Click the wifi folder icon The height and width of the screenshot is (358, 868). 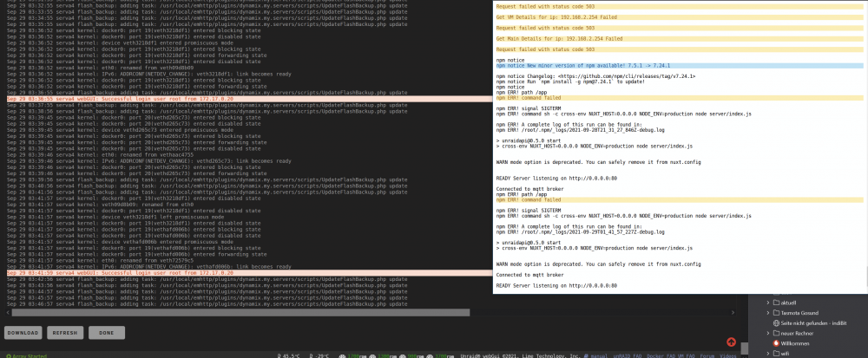click(x=776, y=354)
